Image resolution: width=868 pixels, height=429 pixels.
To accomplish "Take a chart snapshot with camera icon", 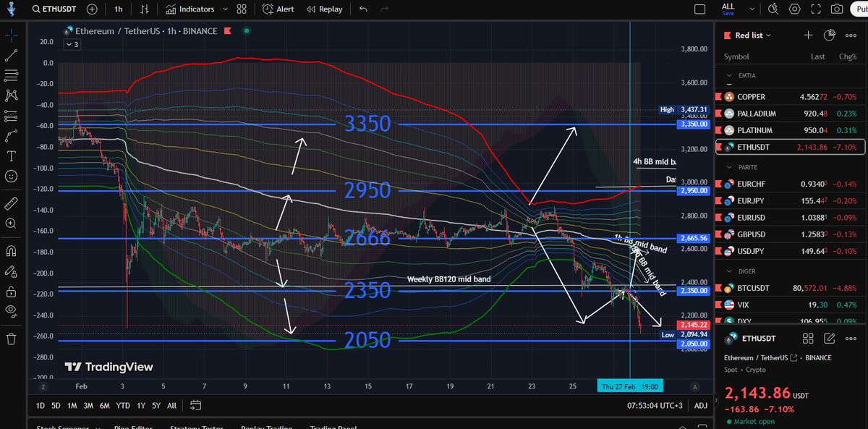I will 837,9.
